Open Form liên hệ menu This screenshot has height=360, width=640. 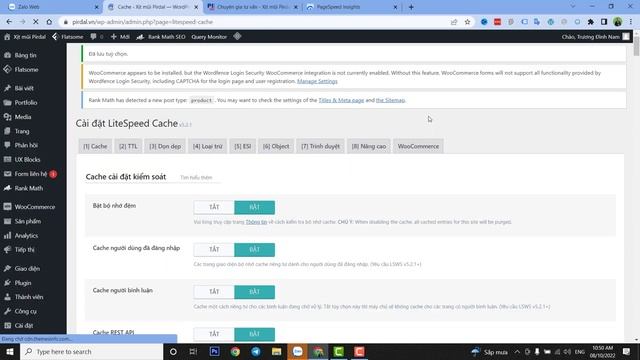pyautogui.click(x=31, y=174)
